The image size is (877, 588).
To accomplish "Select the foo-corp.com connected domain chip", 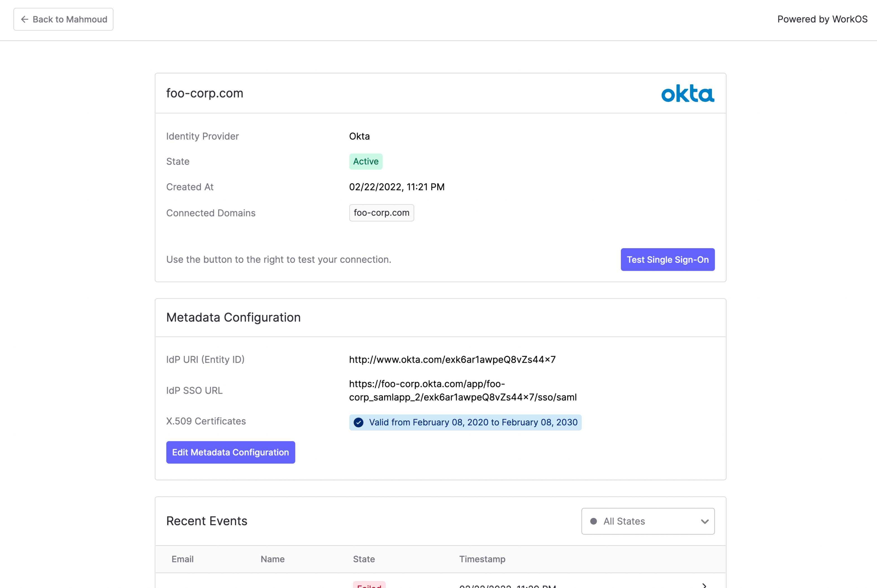I will point(381,213).
